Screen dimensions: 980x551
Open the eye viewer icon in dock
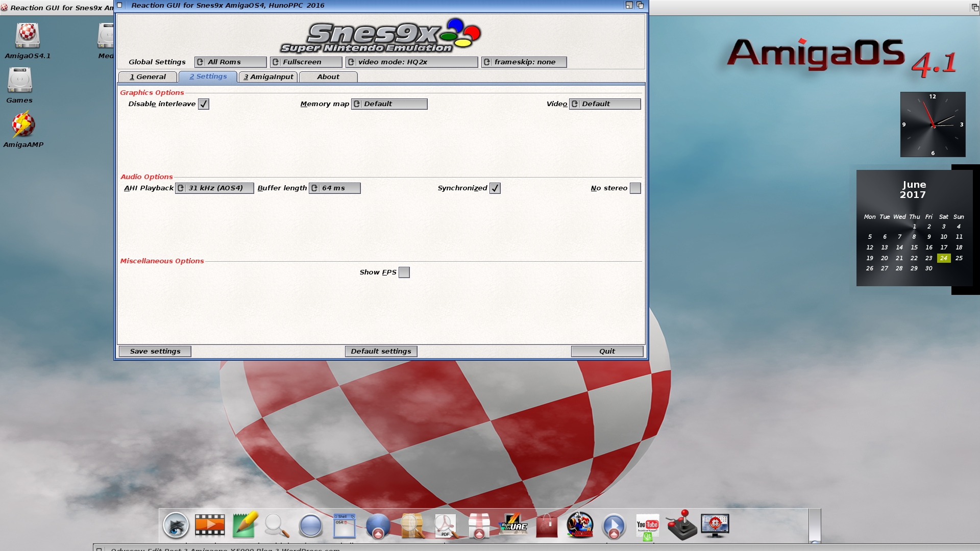click(176, 525)
